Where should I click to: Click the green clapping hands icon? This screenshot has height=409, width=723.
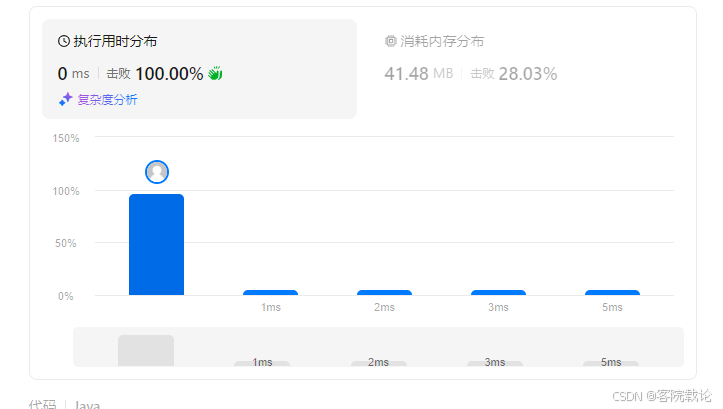215,73
